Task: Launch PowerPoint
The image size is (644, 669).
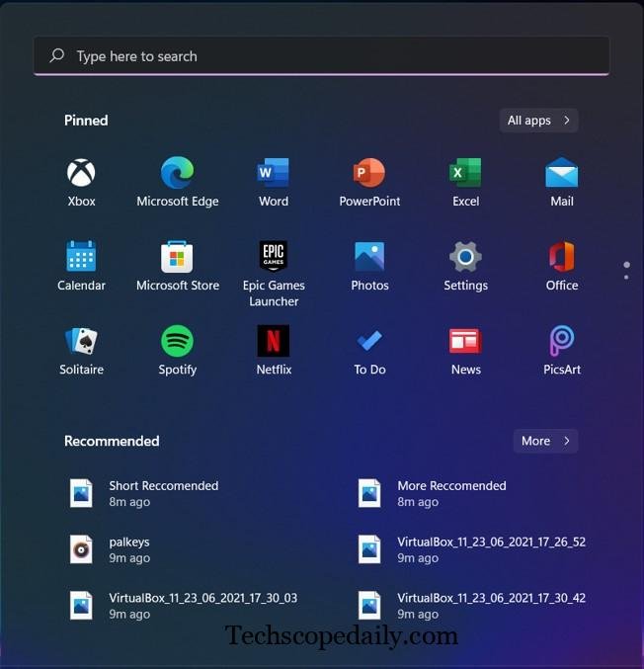Action: pos(369,182)
